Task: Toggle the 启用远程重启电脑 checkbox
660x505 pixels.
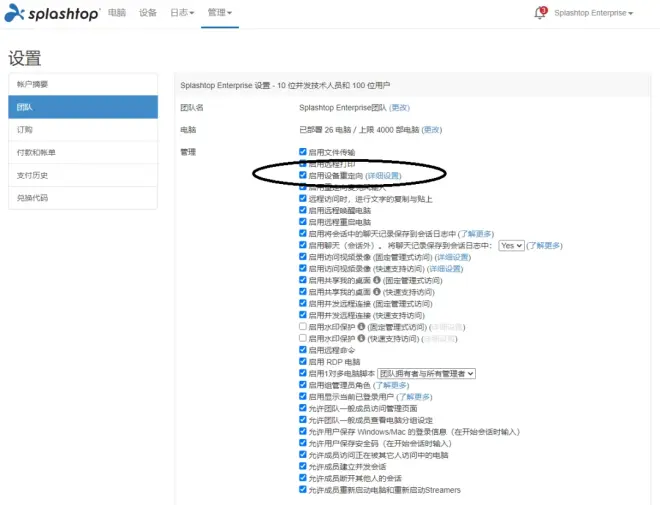Action: coord(303,221)
